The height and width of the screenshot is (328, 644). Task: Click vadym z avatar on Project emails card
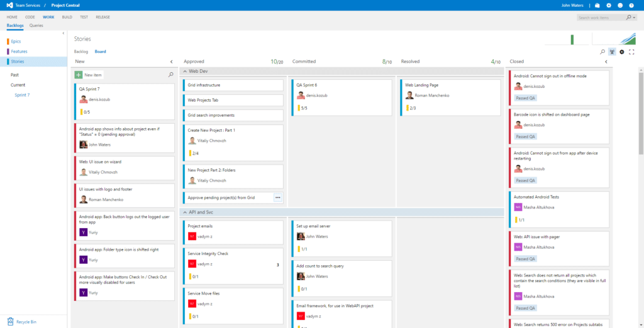[x=192, y=236]
